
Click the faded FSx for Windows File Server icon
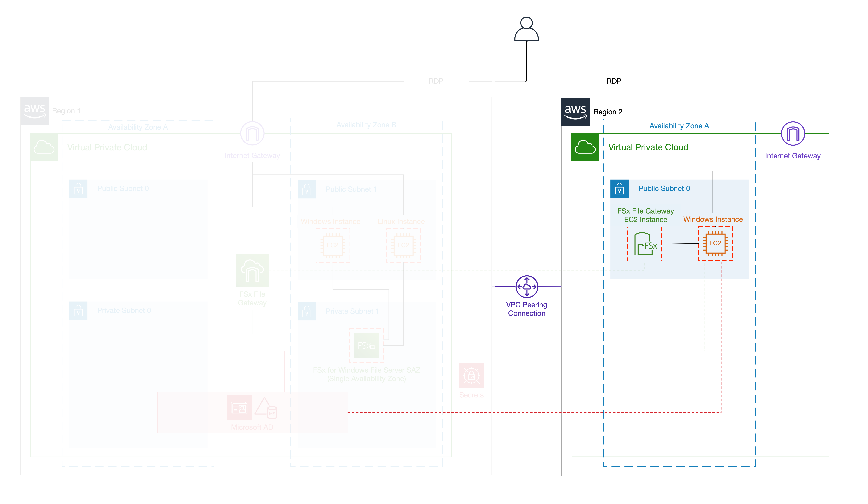(367, 345)
